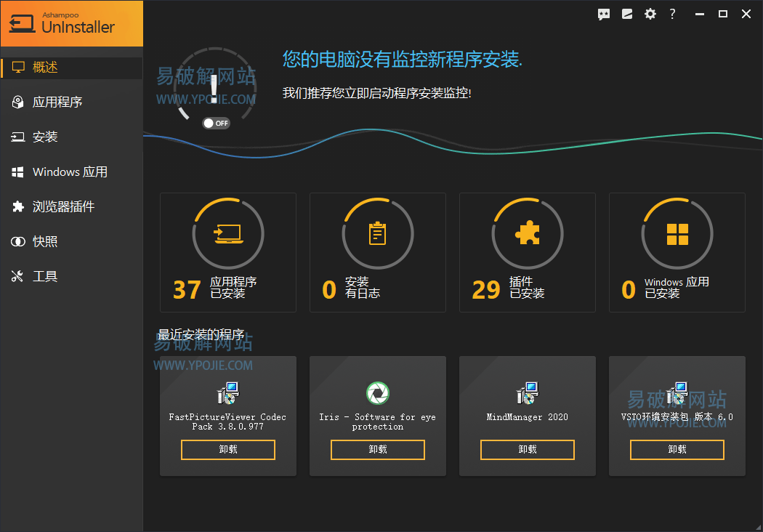Click the log document icon at top right
The height and width of the screenshot is (532, 763).
[626, 13]
